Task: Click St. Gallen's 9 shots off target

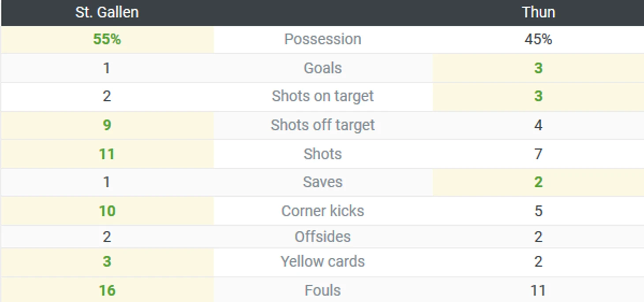Action: [107, 125]
